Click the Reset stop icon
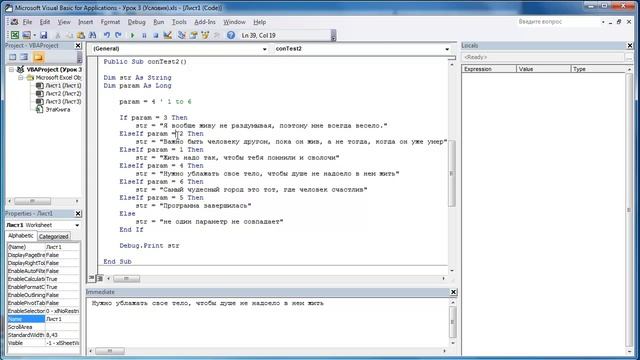The height and width of the screenshot is (360, 640). pyautogui.click(x=156, y=36)
